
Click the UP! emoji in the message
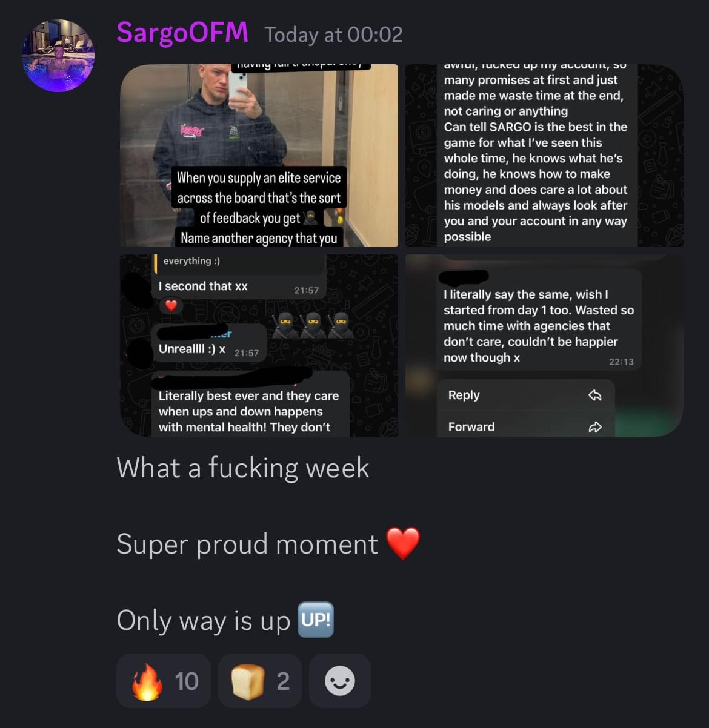click(316, 620)
